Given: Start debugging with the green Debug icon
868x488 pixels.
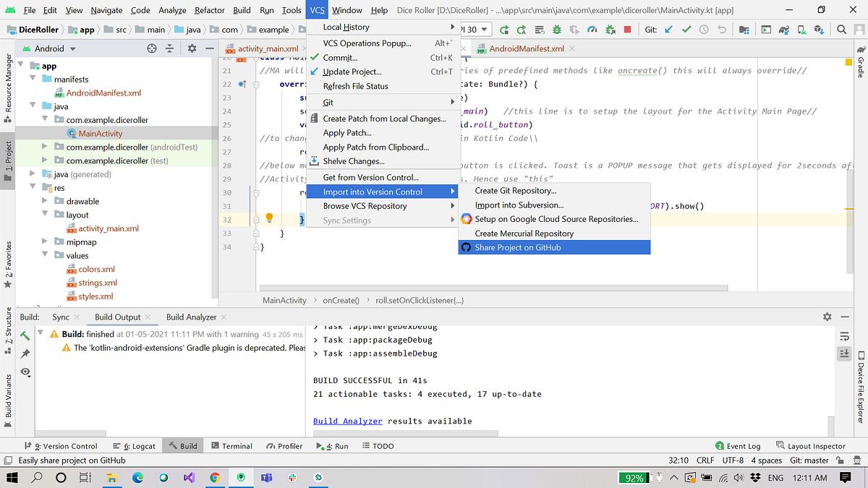Looking at the screenshot, I should click(x=558, y=30).
